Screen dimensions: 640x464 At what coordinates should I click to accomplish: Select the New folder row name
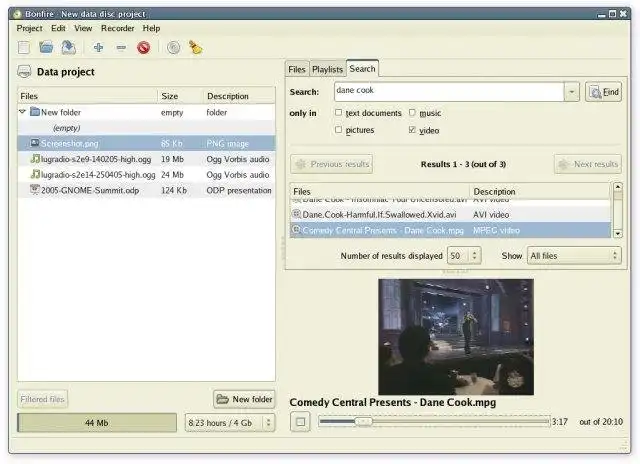coord(61,112)
